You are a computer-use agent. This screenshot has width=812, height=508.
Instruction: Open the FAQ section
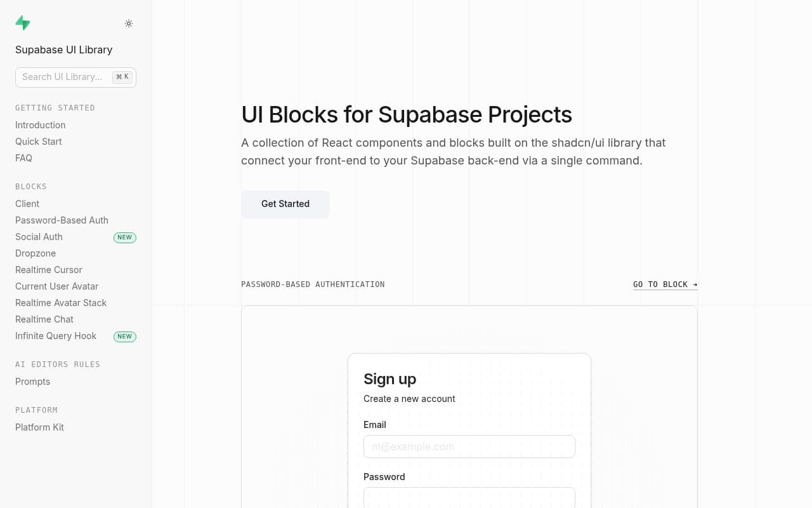pyautogui.click(x=23, y=158)
